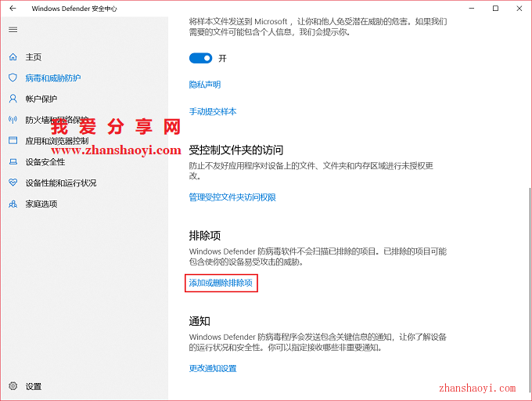Click the app and browser control icon
This screenshot has width=532, height=401.
pos(13,140)
